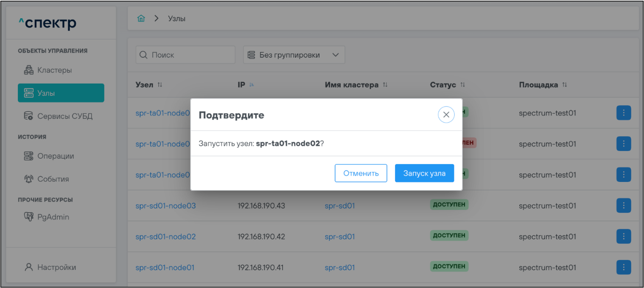644x288 pixels.
Task: Open three-dot menu for spr-sd01-node02 row
Action: (623, 236)
